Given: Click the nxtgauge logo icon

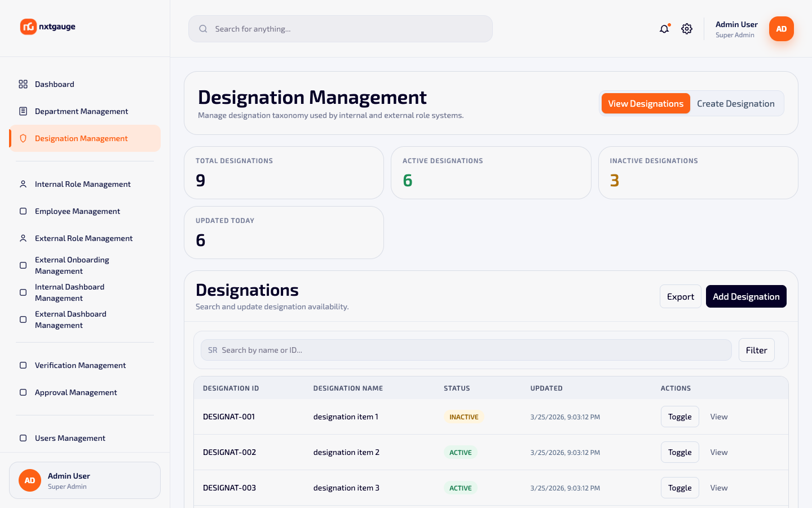Looking at the screenshot, I should [28, 27].
